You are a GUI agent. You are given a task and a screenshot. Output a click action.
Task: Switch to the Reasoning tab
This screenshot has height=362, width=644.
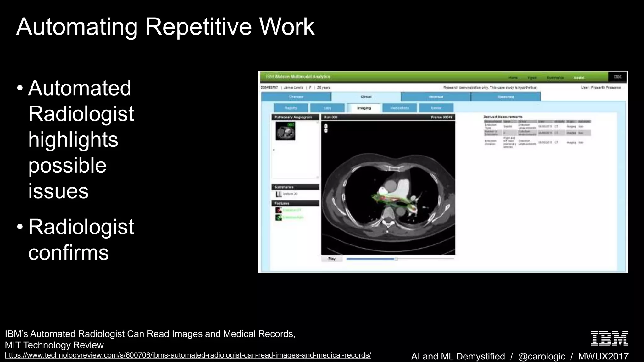point(506,97)
